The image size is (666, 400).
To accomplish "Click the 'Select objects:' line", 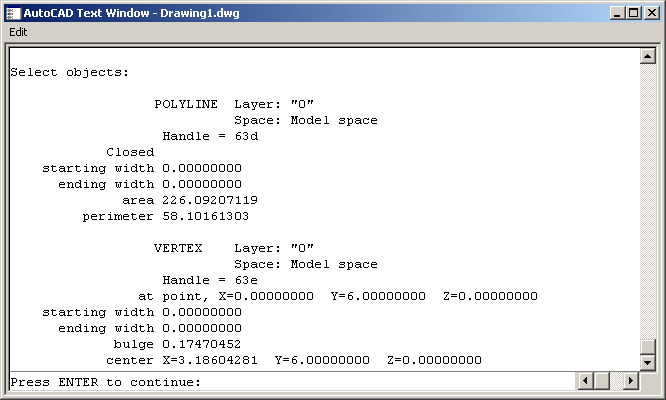I will pyautogui.click(x=69, y=72).
